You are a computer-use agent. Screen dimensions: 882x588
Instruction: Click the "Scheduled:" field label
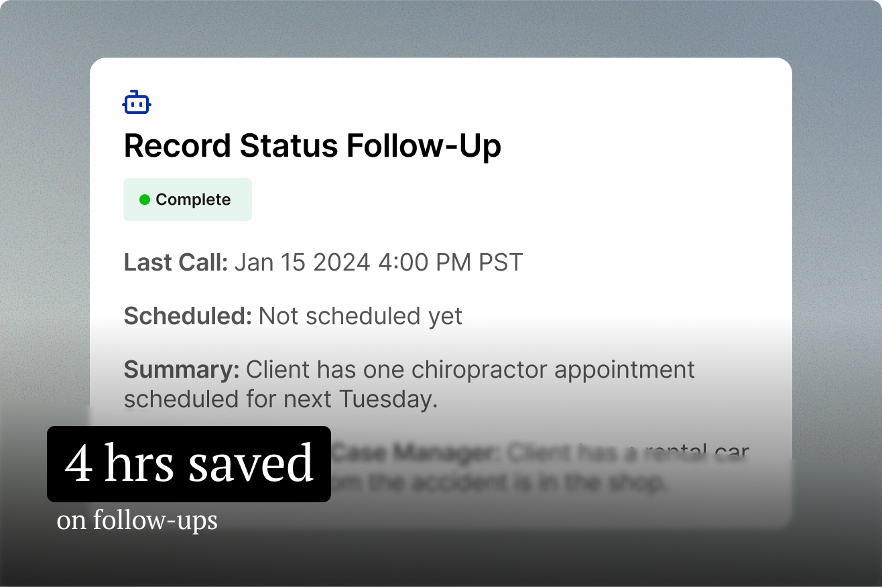pyautogui.click(x=188, y=316)
